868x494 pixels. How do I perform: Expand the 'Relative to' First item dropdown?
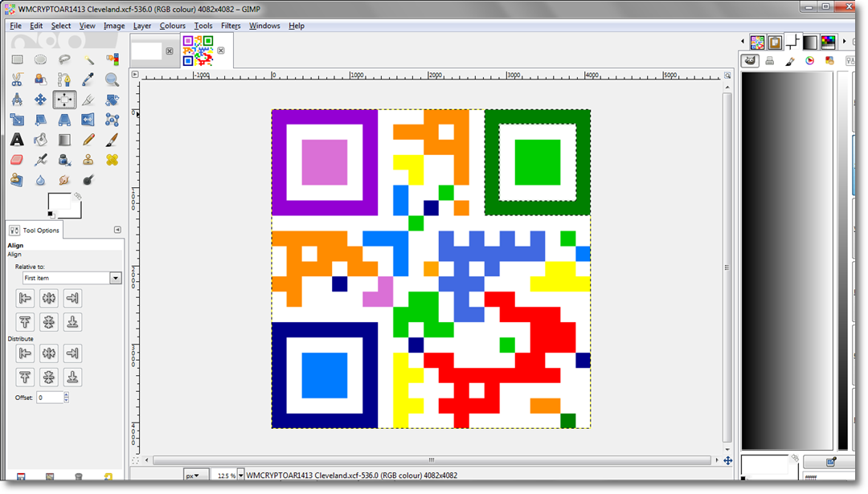[x=72, y=278]
